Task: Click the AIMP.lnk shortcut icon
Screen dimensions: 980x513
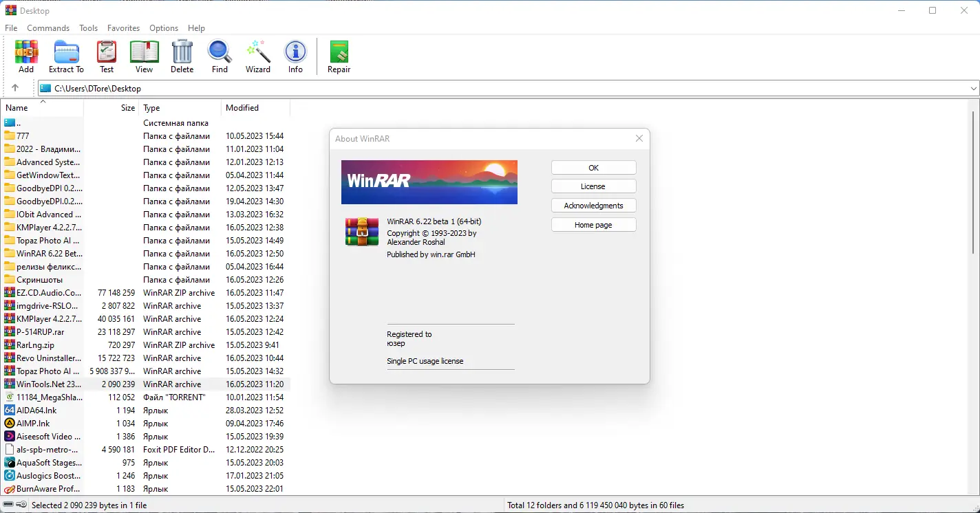Action: point(10,424)
